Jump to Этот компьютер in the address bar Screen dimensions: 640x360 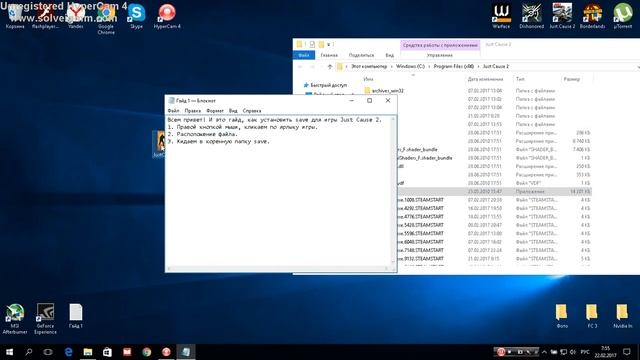369,67
